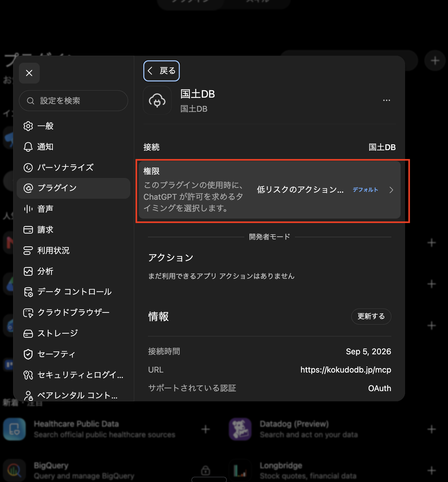
Task: Open the 分析 settings section
Action: [73, 271]
